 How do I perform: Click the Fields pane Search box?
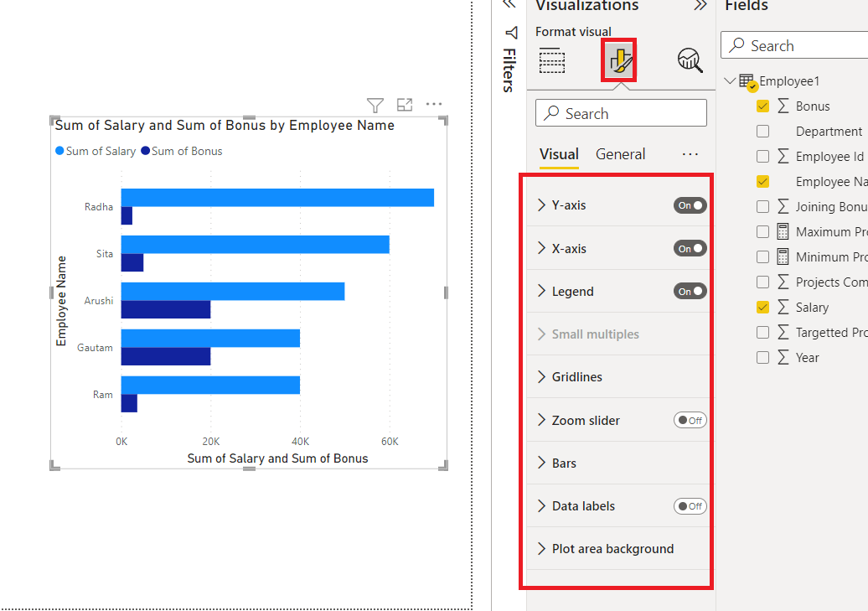coord(795,45)
